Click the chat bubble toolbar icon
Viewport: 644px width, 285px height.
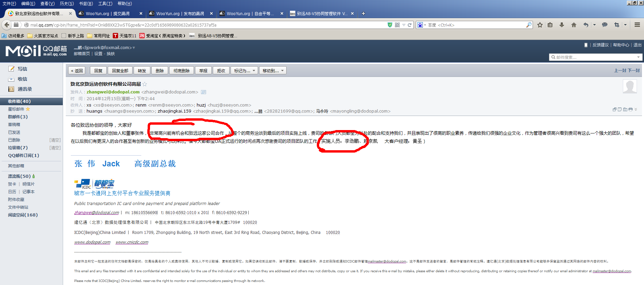point(605,25)
